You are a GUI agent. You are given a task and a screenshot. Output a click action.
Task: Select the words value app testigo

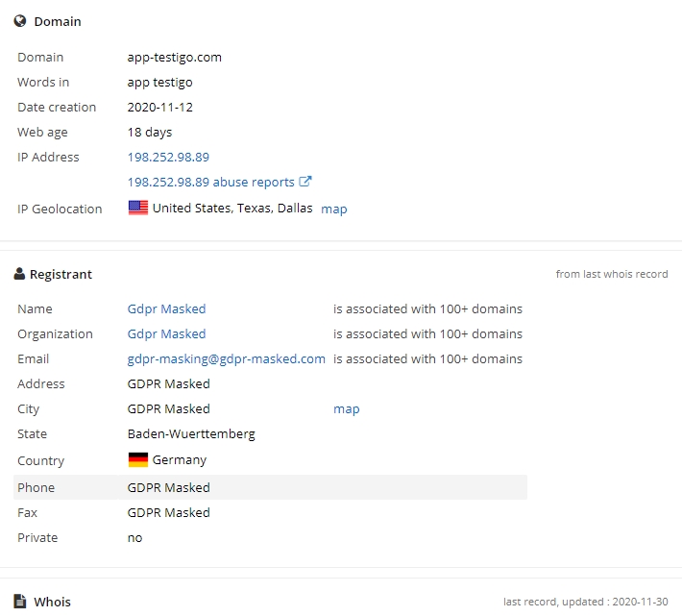pyautogui.click(x=160, y=83)
